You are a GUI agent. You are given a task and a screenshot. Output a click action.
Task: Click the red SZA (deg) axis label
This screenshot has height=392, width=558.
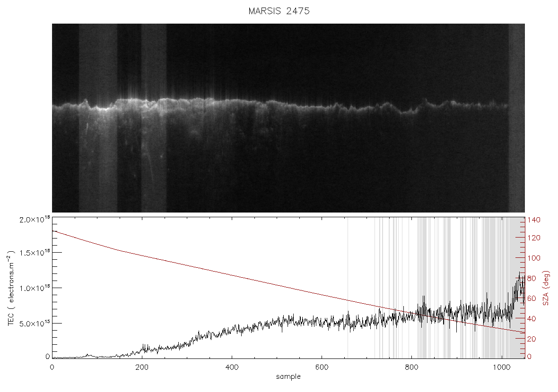[x=546, y=288]
